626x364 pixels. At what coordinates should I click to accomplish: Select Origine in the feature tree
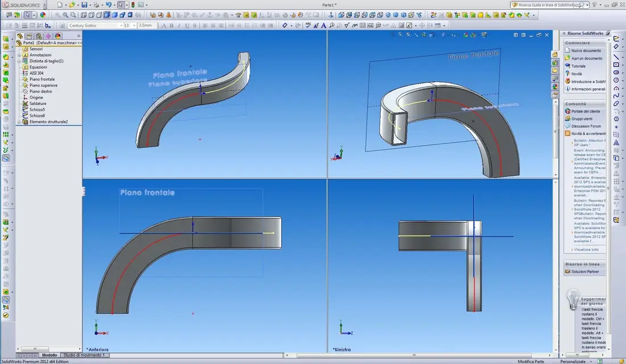click(x=36, y=97)
